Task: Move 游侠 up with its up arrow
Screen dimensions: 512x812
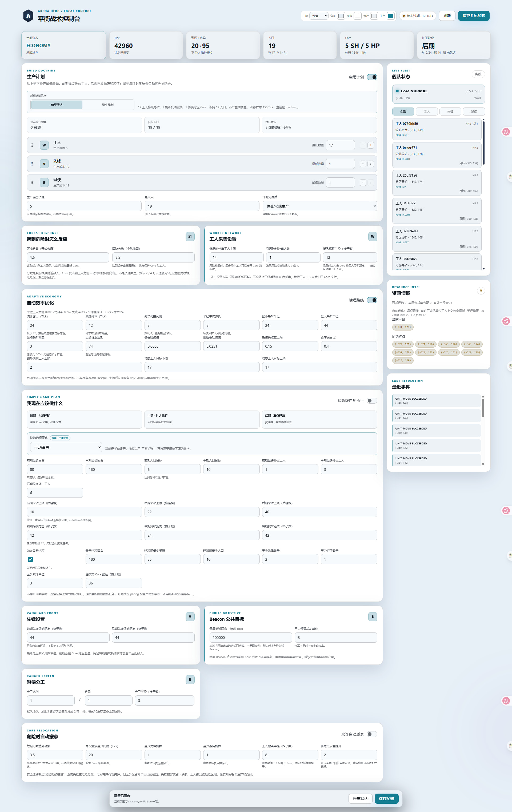Action: [363, 182]
